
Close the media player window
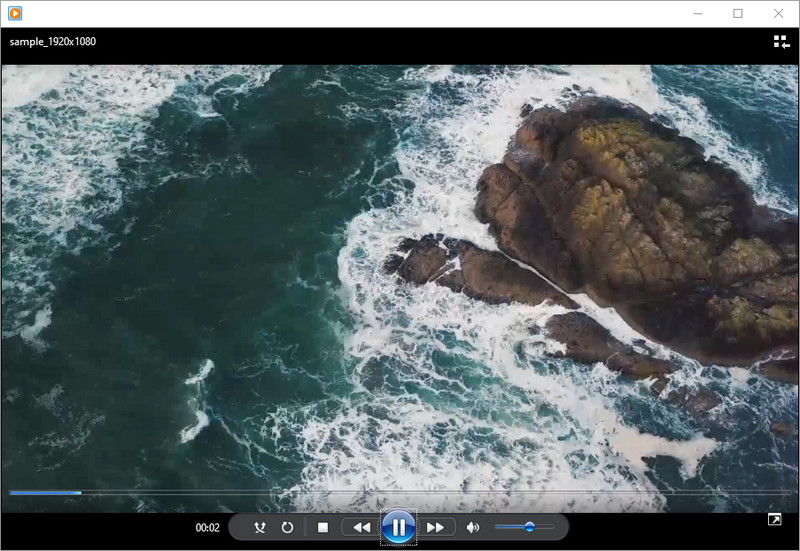(x=778, y=13)
